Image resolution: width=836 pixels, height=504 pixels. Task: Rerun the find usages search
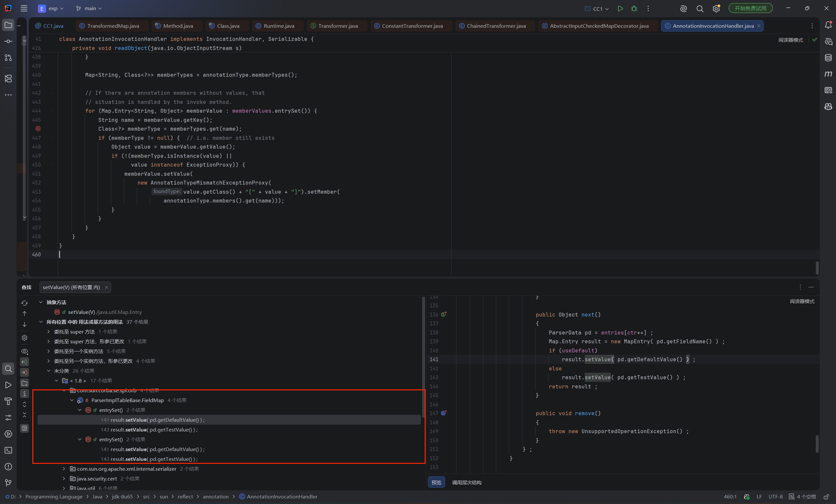click(x=25, y=303)
